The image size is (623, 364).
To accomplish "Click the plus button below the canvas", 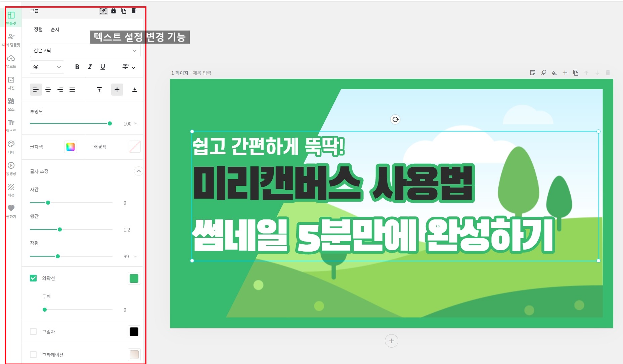I will pyautogui.click(x=391, y=341).
